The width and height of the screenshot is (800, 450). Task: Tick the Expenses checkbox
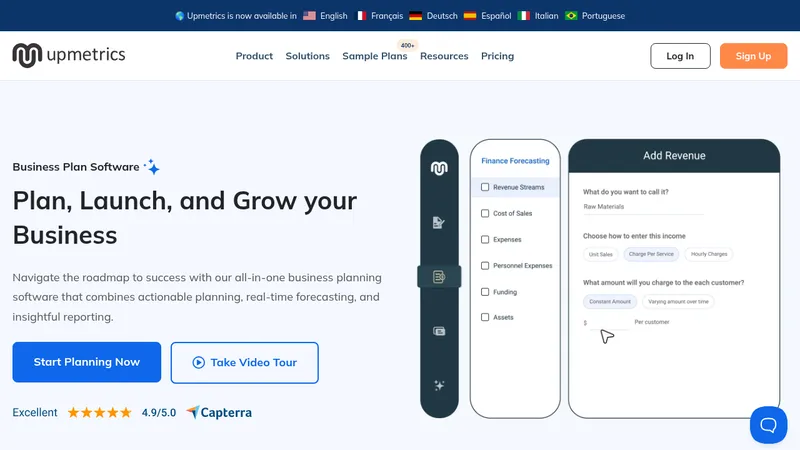[485, 239]
